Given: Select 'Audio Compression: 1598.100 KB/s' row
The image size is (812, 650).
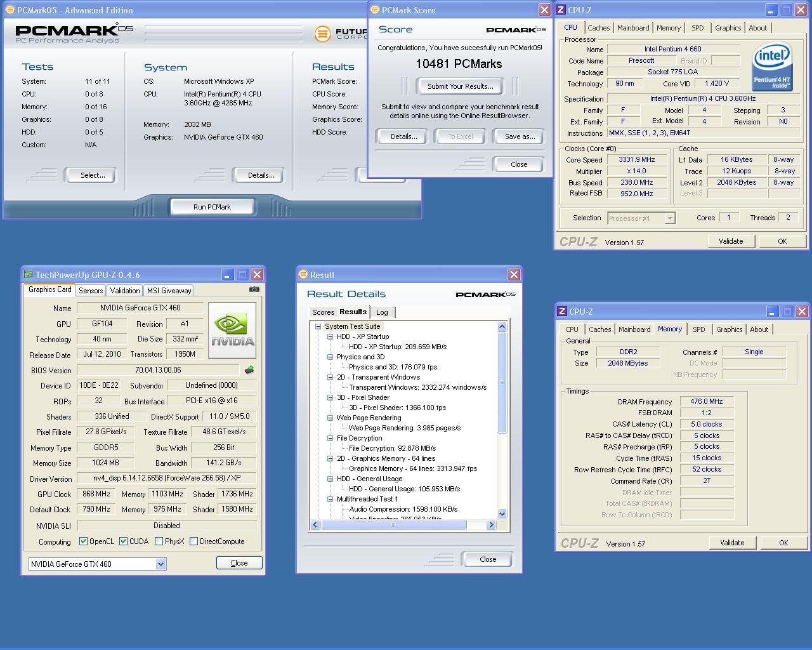Looking at the screenshot, I should 403,509.
